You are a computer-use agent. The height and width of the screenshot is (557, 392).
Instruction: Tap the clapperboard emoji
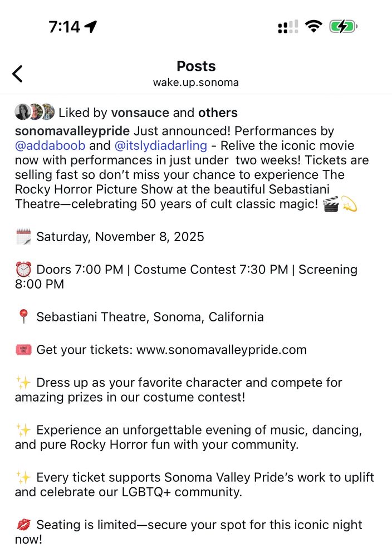pyautogui.click(x=331, y=204)
